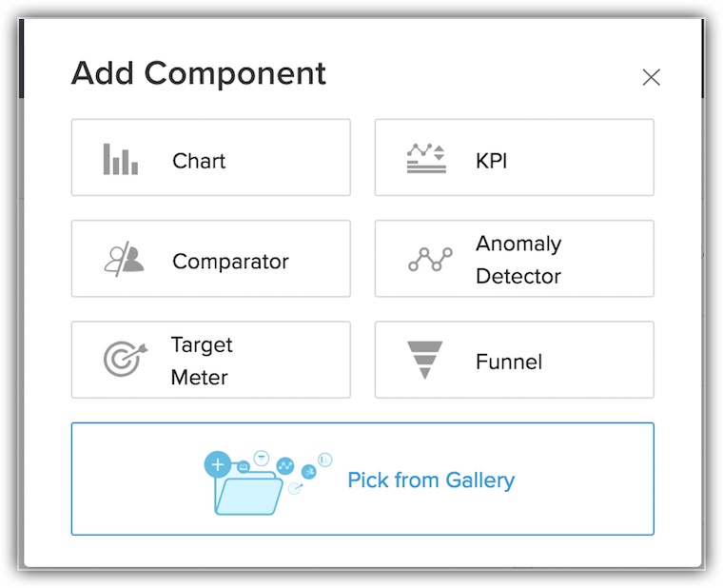Click the gray Funnel icon

point(425,361)
